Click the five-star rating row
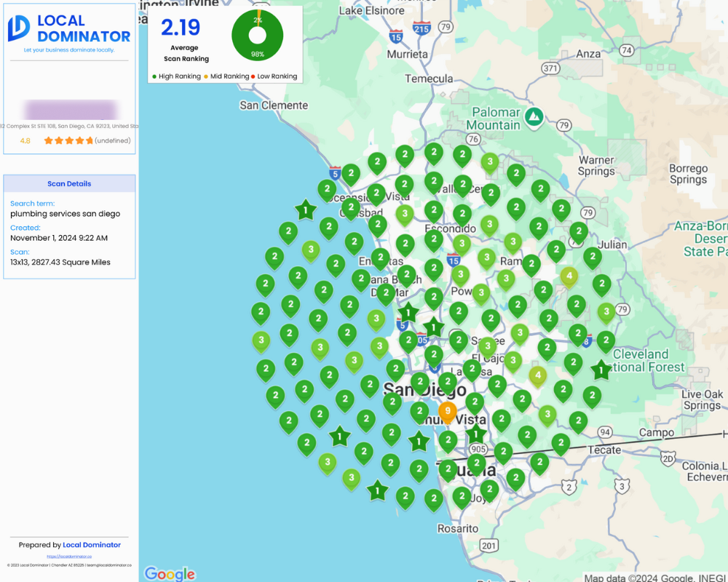The image size is (728, 582). pyautogui.click(x=68, y=140)
